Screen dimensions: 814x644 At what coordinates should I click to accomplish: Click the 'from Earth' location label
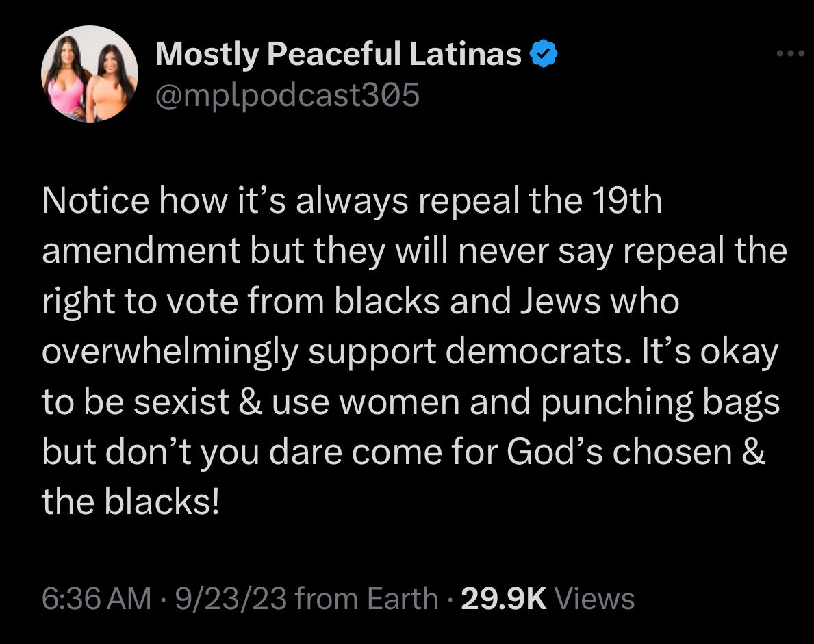coord(368,599)
